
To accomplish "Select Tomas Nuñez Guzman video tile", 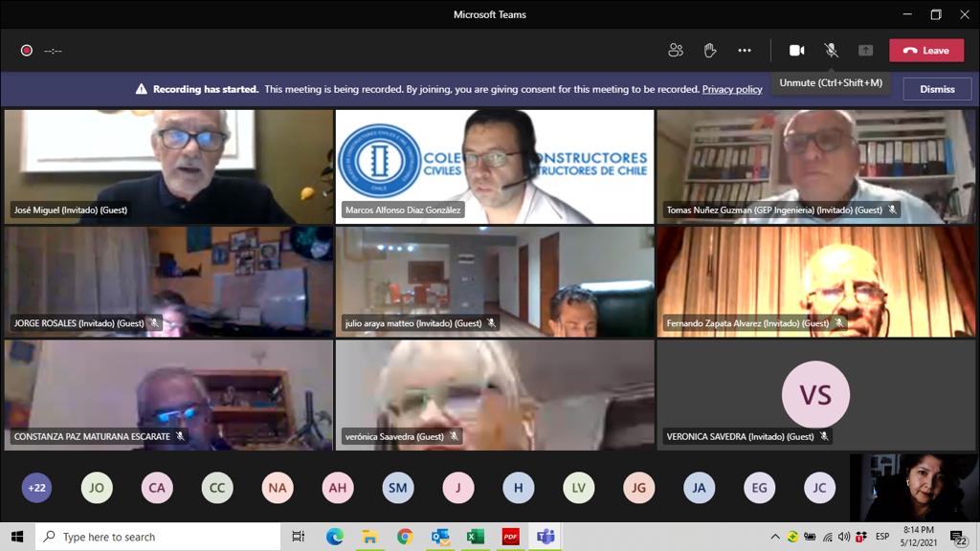I will tap(815, 166).
